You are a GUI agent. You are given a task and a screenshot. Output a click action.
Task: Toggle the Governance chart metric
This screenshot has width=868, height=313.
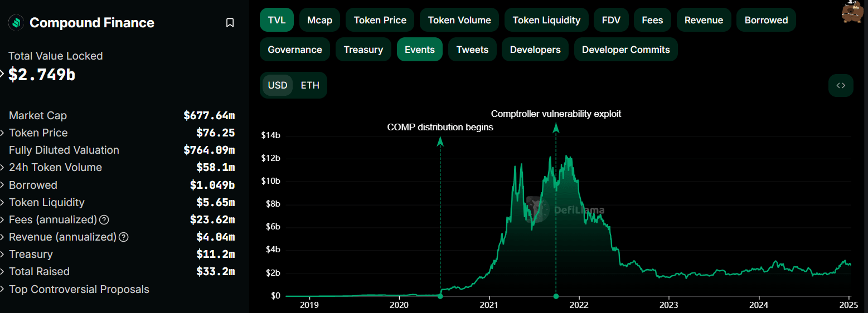point(295,50)
